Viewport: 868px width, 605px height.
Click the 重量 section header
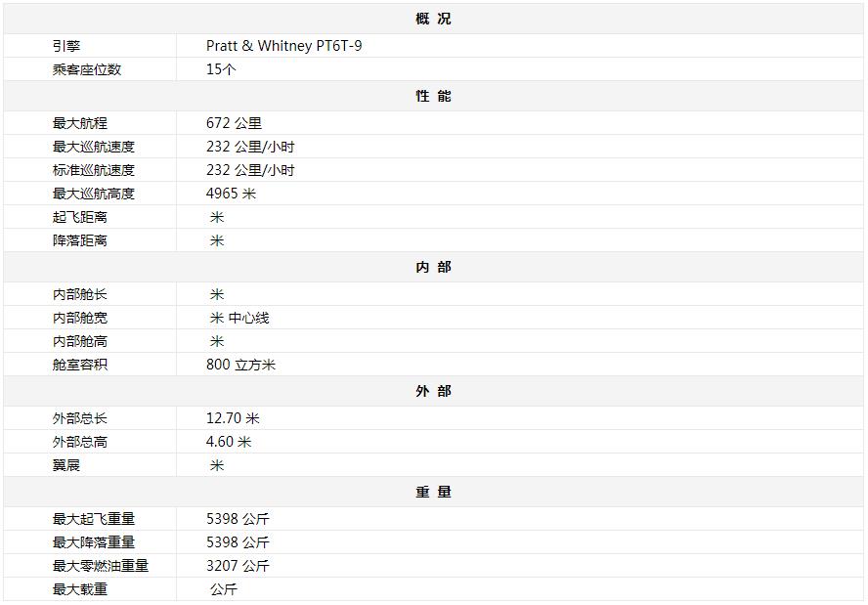[433, 492]
